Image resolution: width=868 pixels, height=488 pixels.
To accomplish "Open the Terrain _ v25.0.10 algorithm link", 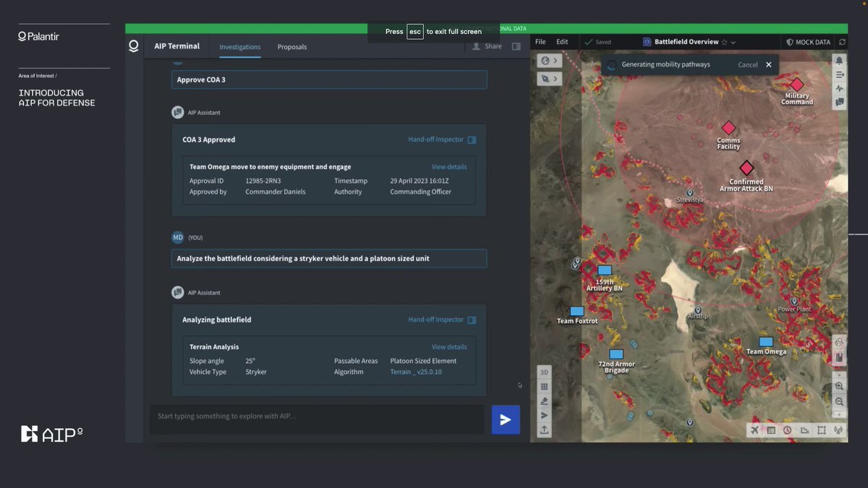I will click(416, 372).
